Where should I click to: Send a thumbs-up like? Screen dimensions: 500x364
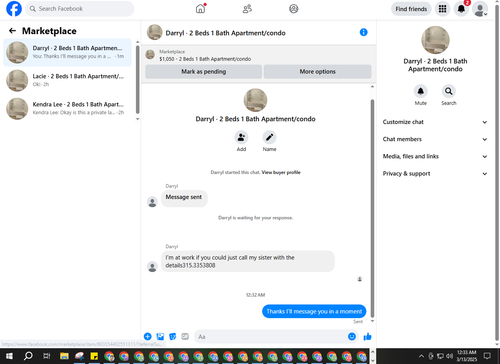(367, 337)
